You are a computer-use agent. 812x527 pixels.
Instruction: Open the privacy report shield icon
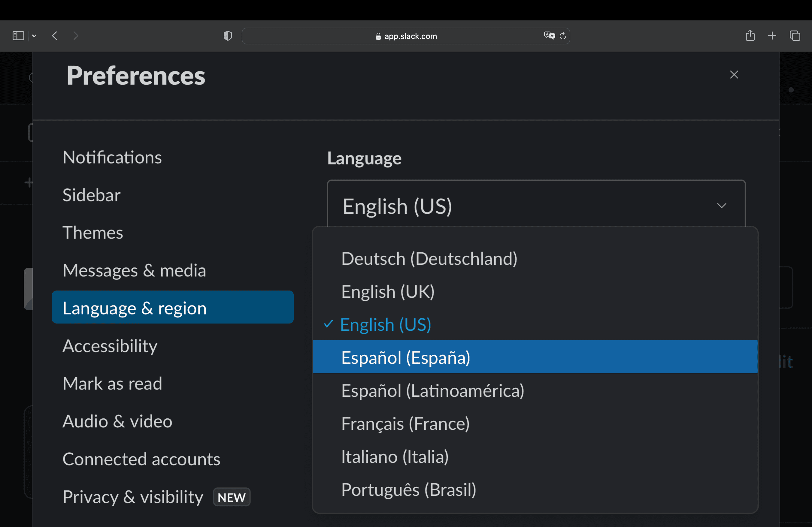pyautogui.click(x=227, y=35)
